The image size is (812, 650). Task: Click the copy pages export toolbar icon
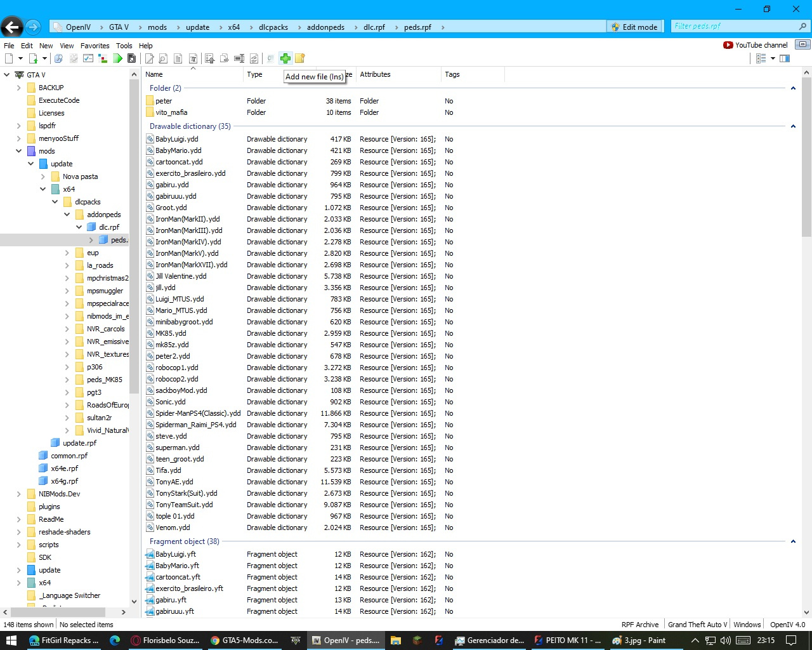[x=225, y=58]
